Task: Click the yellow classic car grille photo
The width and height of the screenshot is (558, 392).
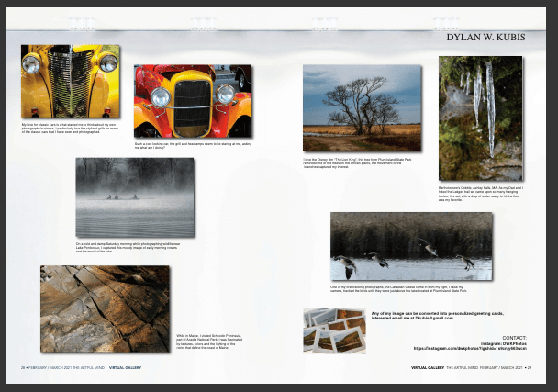Action: [71, 82]
